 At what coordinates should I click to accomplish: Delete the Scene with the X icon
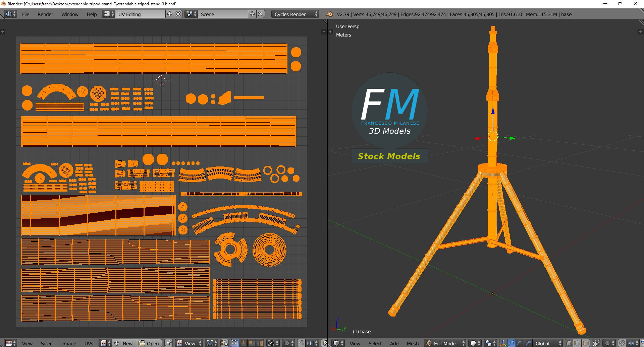(261, 14)
